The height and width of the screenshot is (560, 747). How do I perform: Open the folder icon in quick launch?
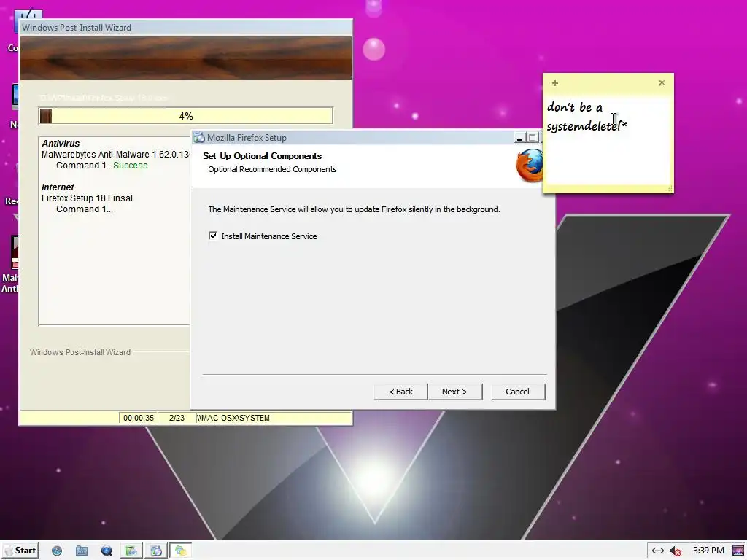[x=82, y=551]
